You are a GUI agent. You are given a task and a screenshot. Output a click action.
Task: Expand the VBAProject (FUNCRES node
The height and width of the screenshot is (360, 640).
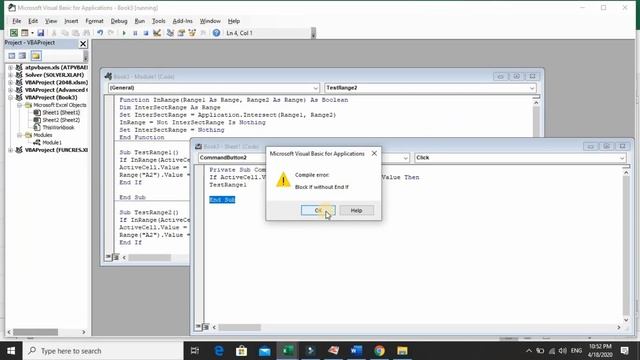[x=10, y=150]
